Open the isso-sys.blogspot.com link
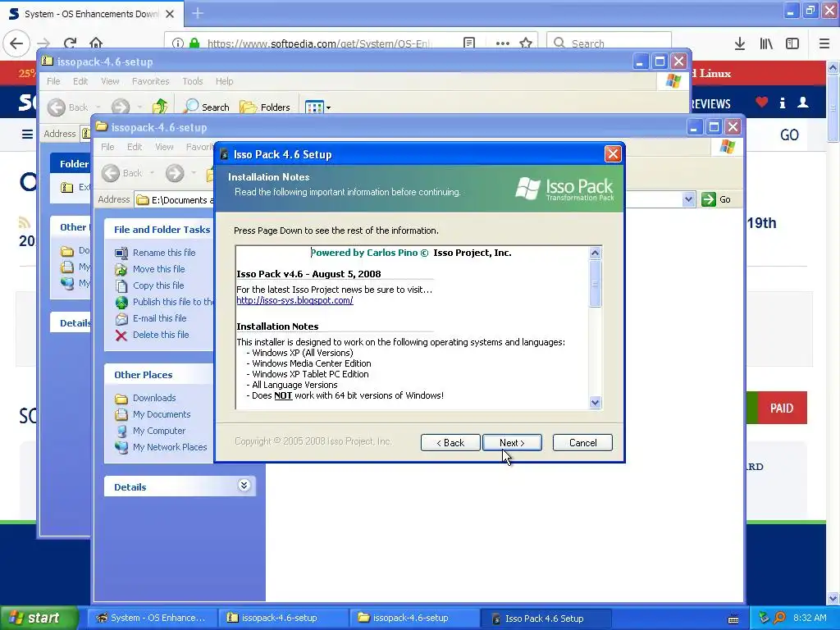The image size is (840, 630). (x=294, y=300)
